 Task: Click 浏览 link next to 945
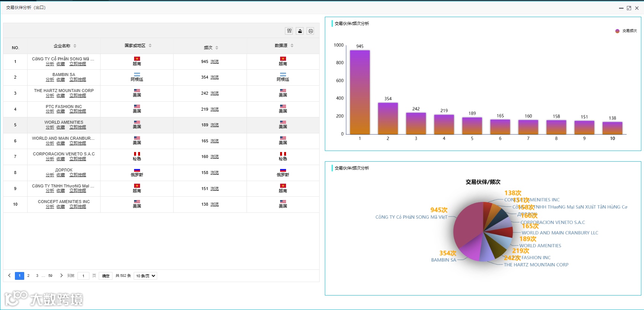215,62
